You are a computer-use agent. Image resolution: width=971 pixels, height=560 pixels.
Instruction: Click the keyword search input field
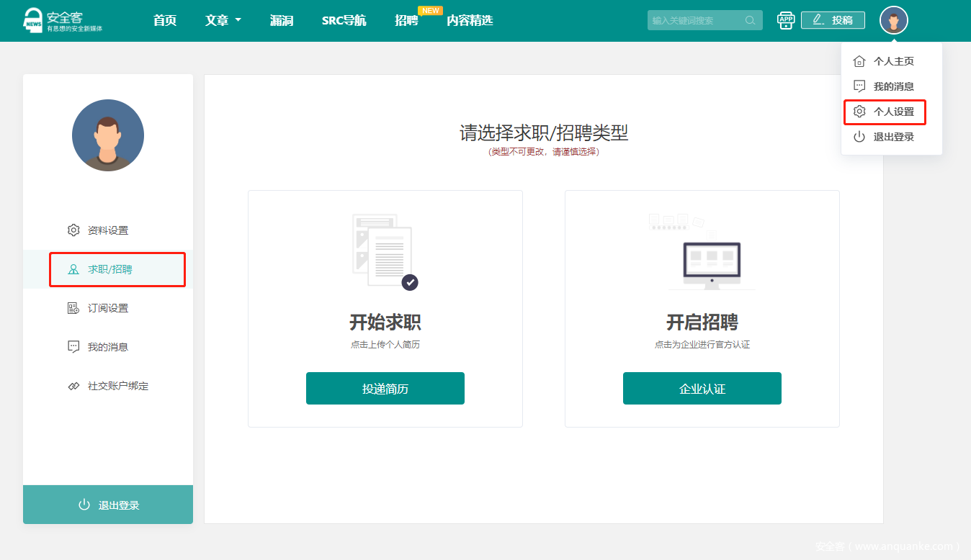[695, 20]
